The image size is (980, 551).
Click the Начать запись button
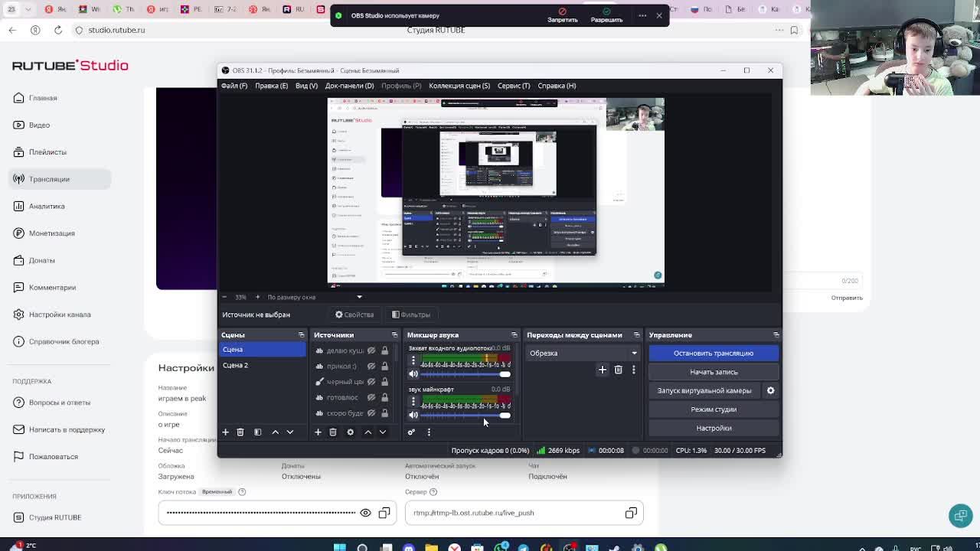714,372
